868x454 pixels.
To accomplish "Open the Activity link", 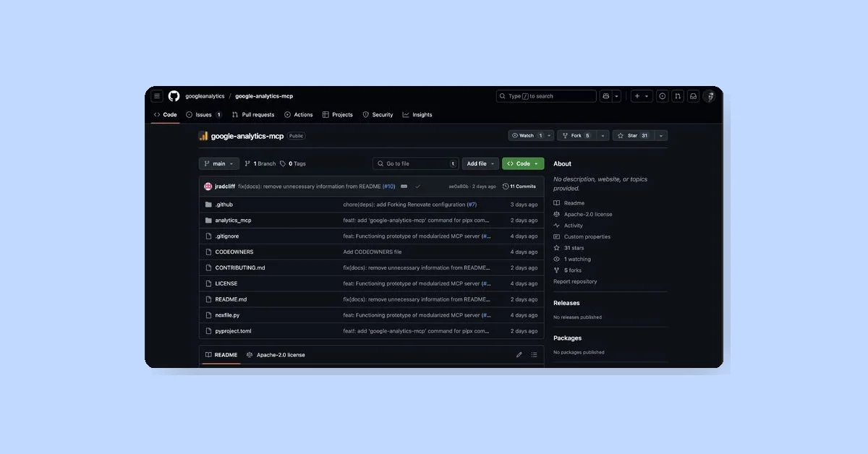I will (568, 226).
